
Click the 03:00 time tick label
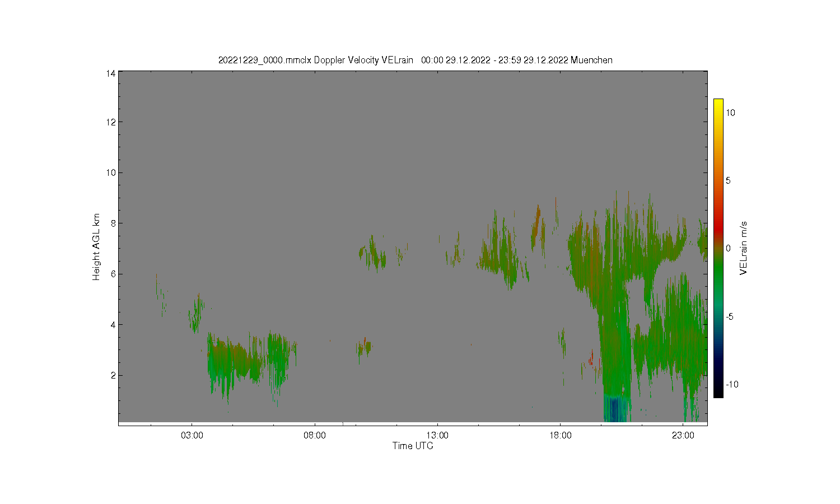pyautogui.click(x=192, y=435)
